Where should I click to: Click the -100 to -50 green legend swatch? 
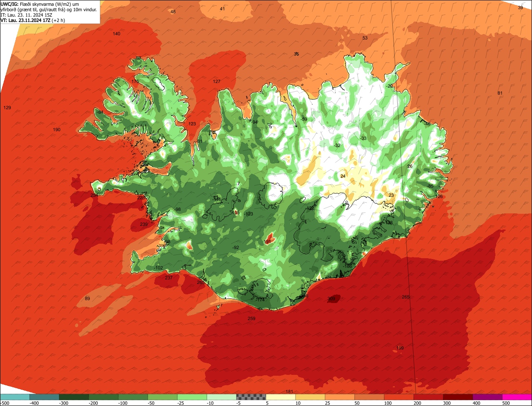pos(133,397)
